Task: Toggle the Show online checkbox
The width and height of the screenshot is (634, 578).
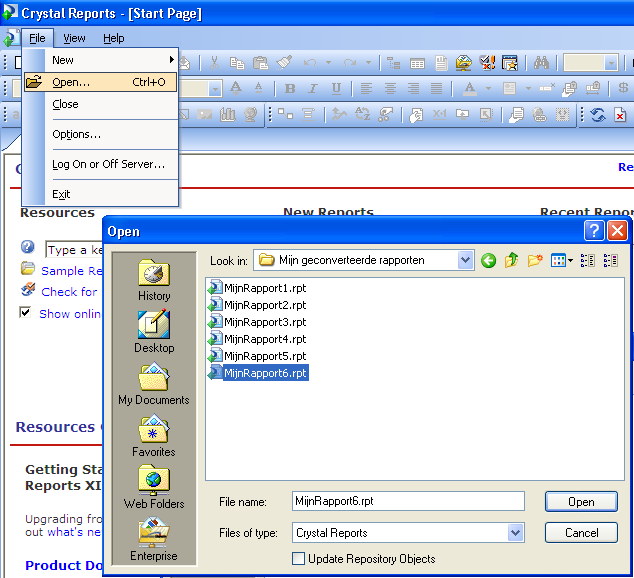Action: (x=25, y=312)
